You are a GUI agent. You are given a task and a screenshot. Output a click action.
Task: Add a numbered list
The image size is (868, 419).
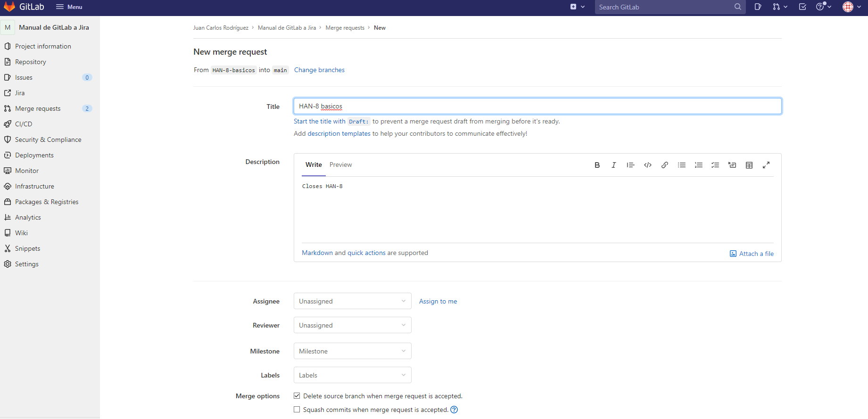698,165
